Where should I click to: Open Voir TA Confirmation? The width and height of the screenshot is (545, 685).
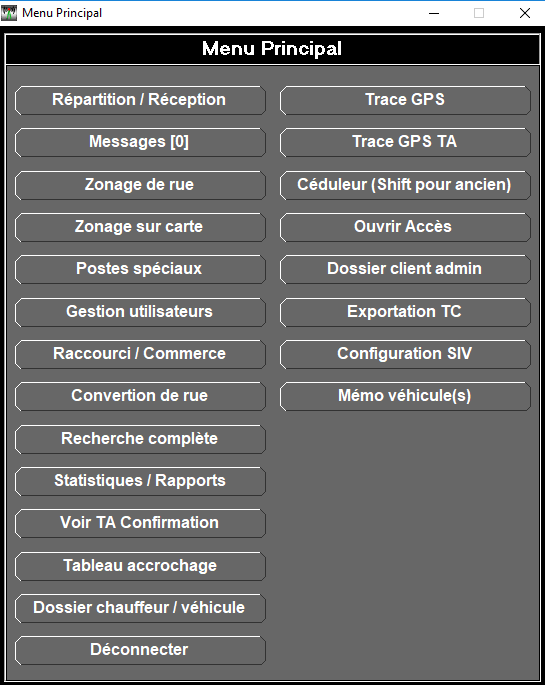140,523
